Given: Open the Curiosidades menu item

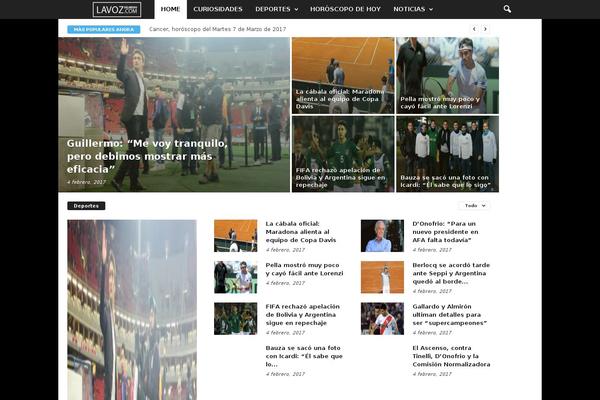Looking at the screenshot, I should coord(218,9).
